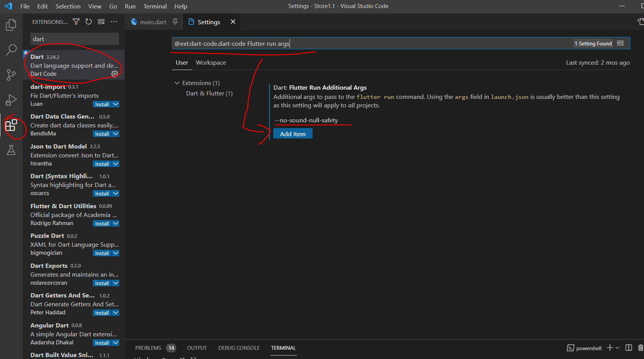Select the Terminal panel tab
This screenshot has width=644, height=359.
283,348
